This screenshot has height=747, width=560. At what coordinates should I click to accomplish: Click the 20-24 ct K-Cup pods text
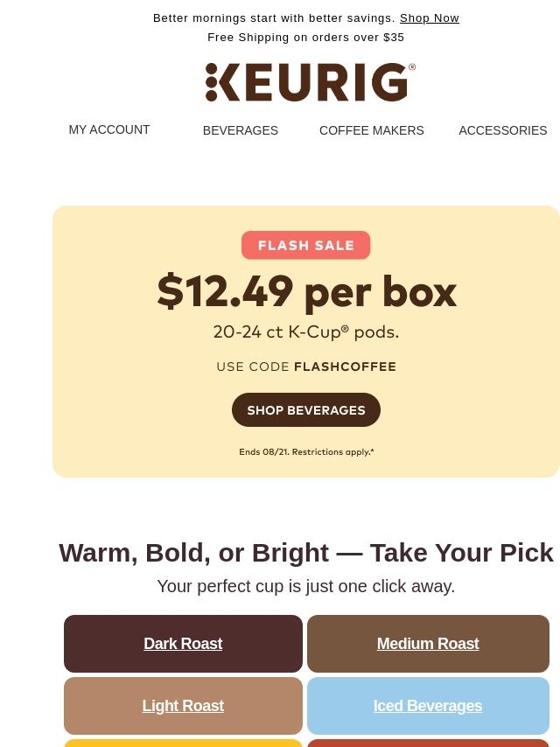coord(306,332)
